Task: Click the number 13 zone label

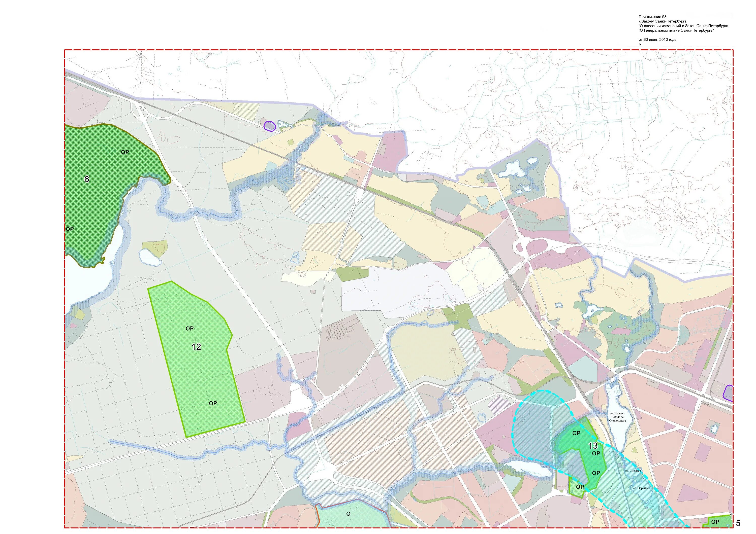Action: tap(593, 445)
